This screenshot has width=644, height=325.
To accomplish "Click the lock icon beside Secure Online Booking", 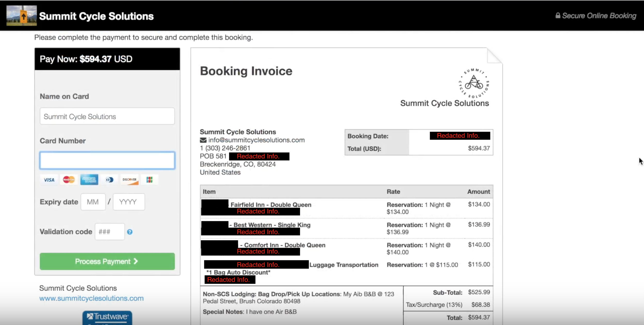I will pyautogui.click(x=558, y=15).
